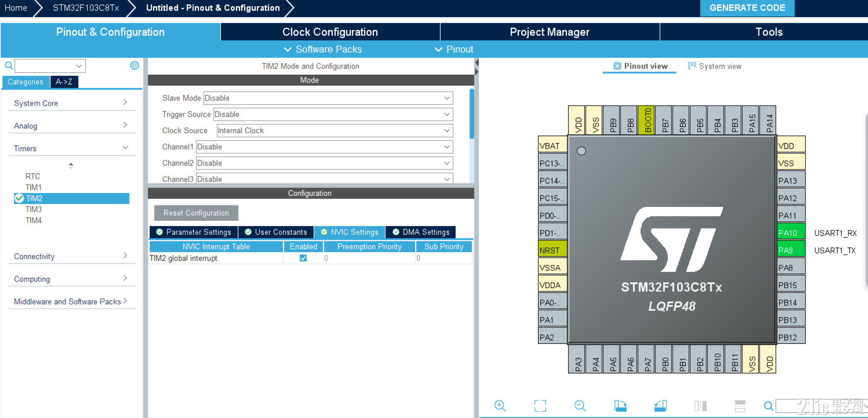Open the Channel1 dropdown
Image resolution: width=868 pixels, height=418 pixels.
pyautogui.click(x=324, y=147)
